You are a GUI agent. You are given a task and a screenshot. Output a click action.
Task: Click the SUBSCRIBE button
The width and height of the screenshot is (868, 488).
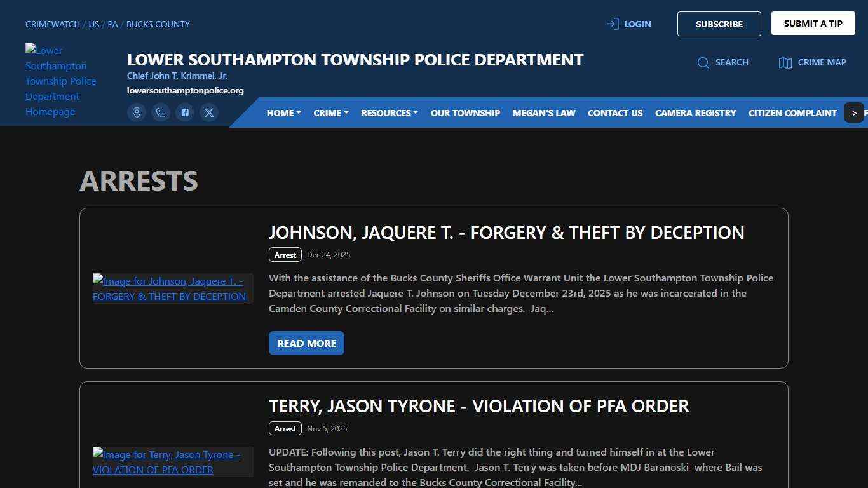(719, 24)
